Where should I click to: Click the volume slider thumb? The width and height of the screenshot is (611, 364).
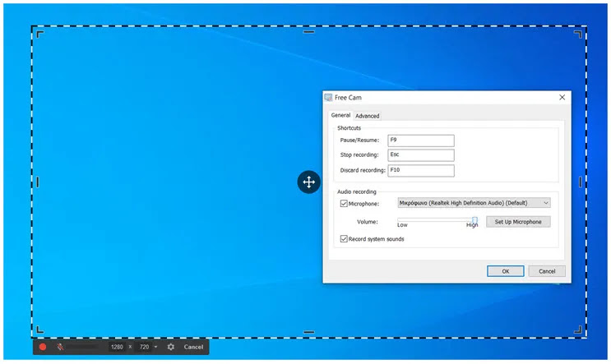[474, 221]
